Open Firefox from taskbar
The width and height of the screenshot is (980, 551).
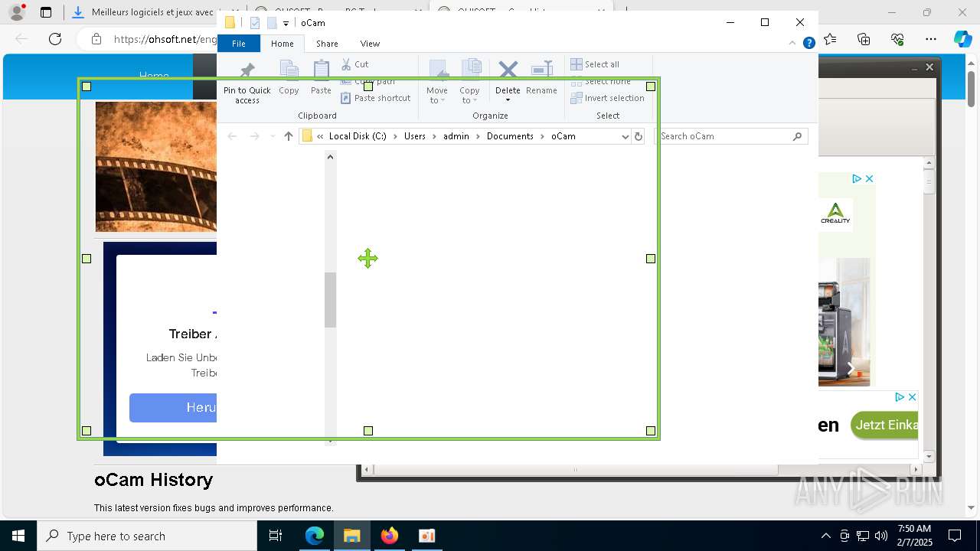[x=390, y=536]
